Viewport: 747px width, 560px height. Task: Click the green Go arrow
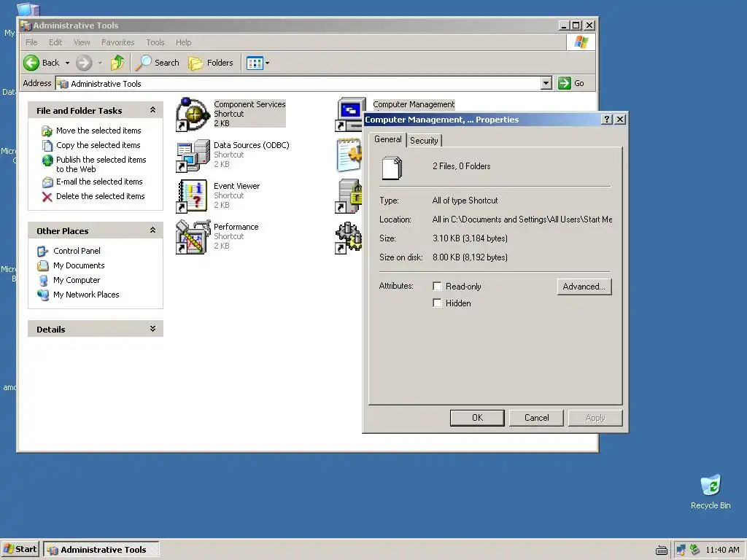coord(565,83)
